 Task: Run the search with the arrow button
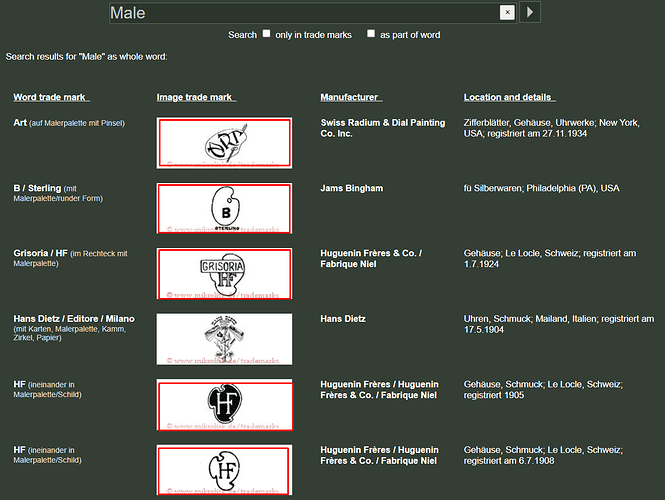click(530, 12)
